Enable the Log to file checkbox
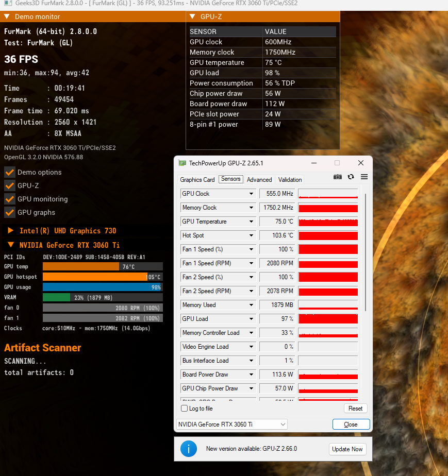448x476 pixels. coord(185,409)
